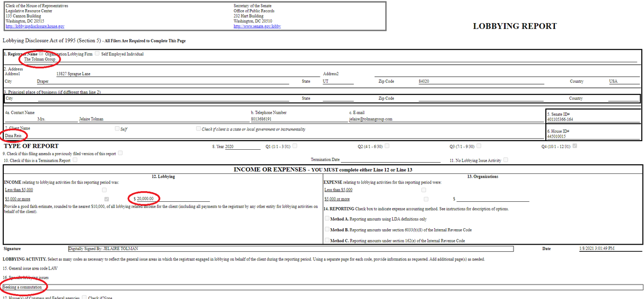Click the House ID 445010015

tap(557, 136)
